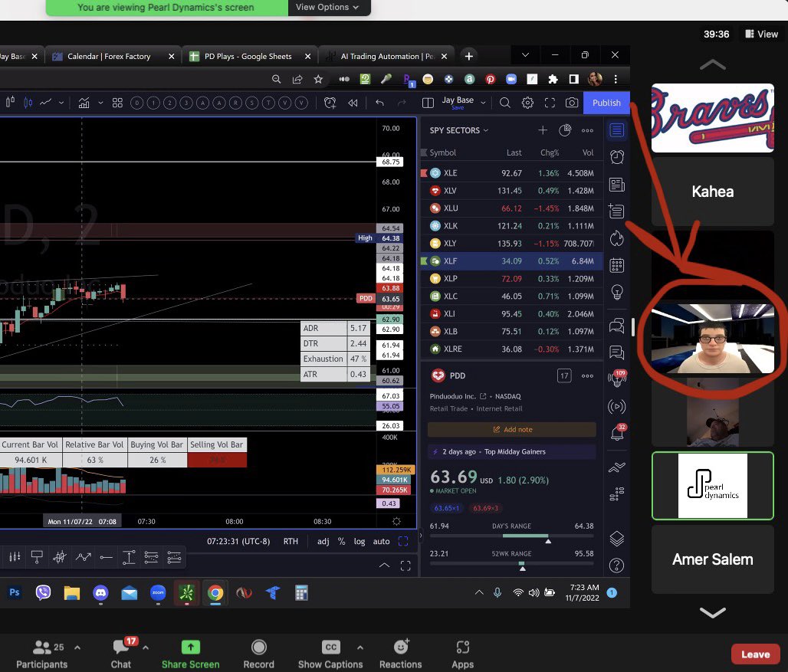Open Zoom Reactions

[401, 654]
